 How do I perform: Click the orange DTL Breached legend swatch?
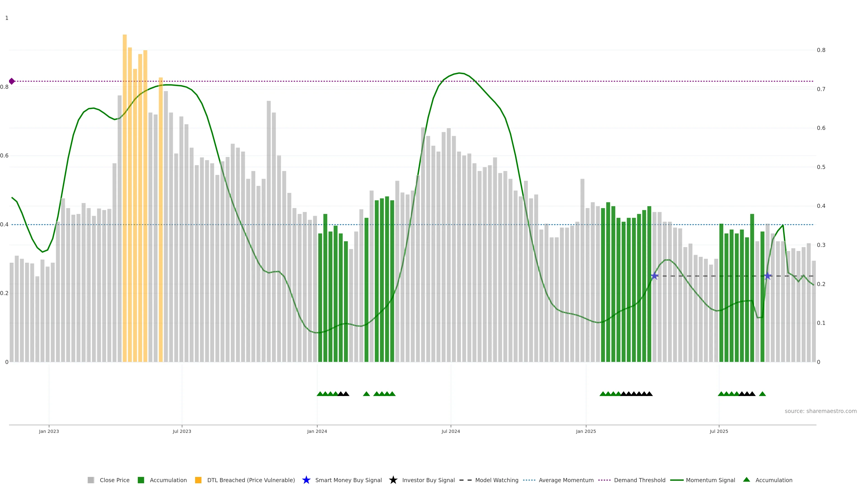[x=198, y=480]
